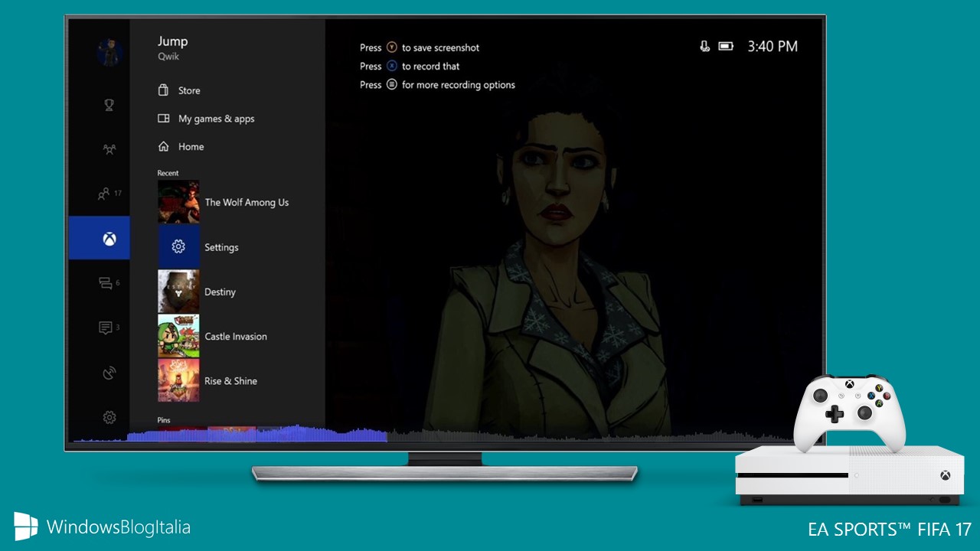
Task: Click 'to save screenshot' text
Action: (441, 47)
